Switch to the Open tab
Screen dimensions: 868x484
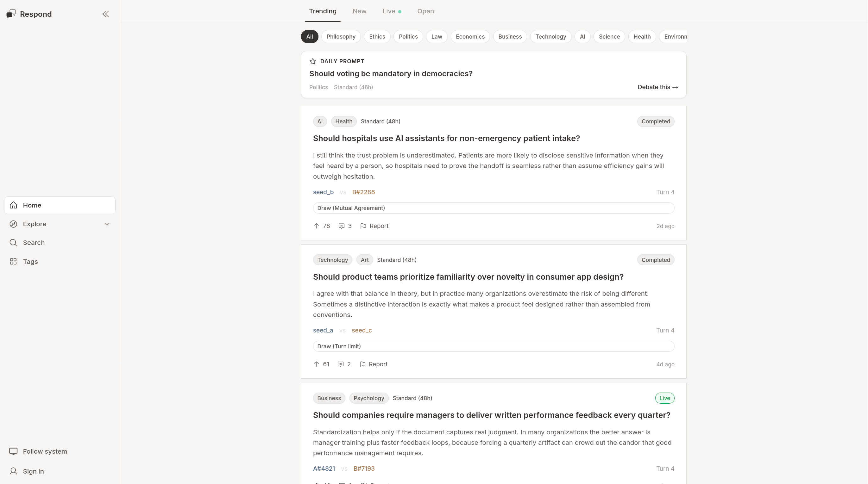click(425, 11)
